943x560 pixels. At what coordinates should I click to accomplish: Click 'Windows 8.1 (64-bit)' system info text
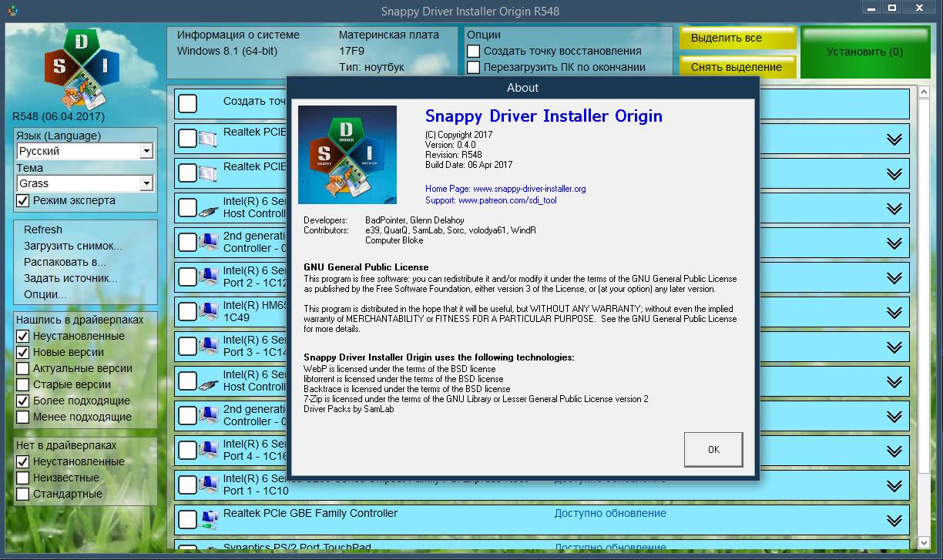pos(227,51)
